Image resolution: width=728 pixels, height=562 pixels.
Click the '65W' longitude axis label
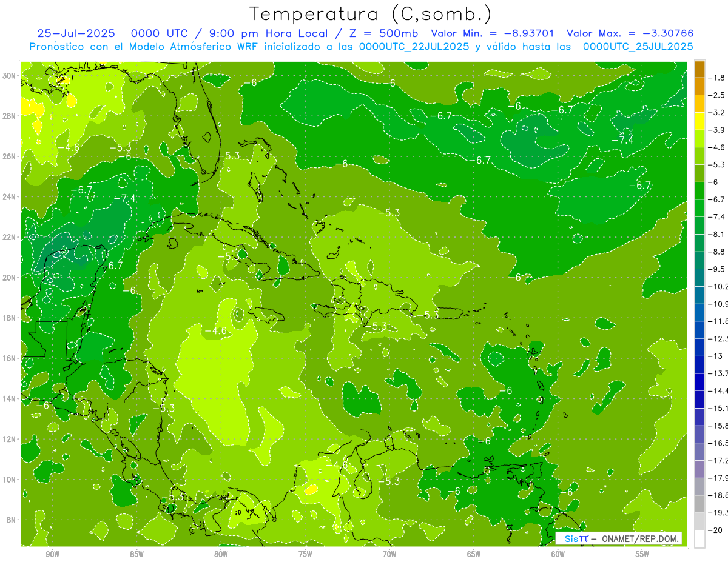(474, 554)
